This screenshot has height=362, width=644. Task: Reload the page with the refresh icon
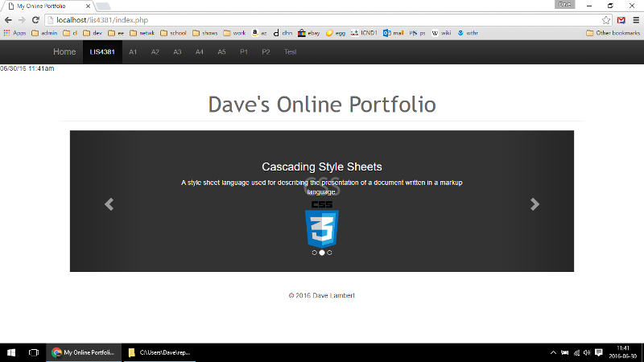pyautogui.click(x=35, y=20)
